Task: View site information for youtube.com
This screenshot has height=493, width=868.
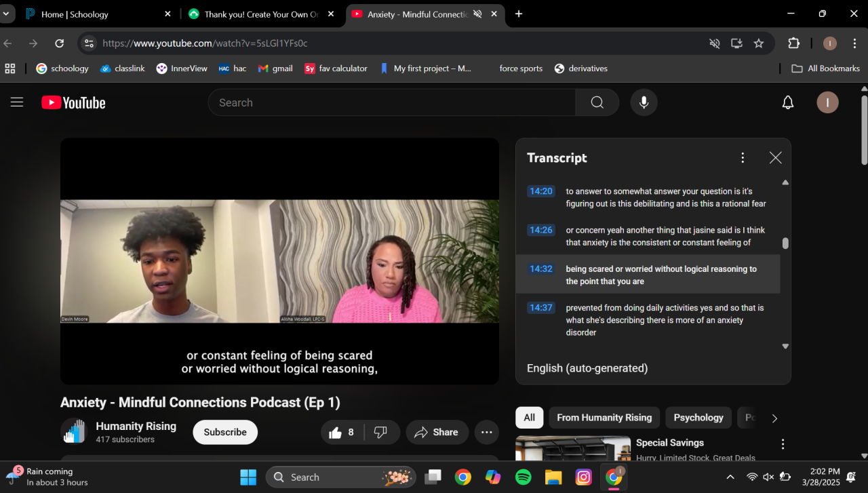Action: click(x=89, y=43)
